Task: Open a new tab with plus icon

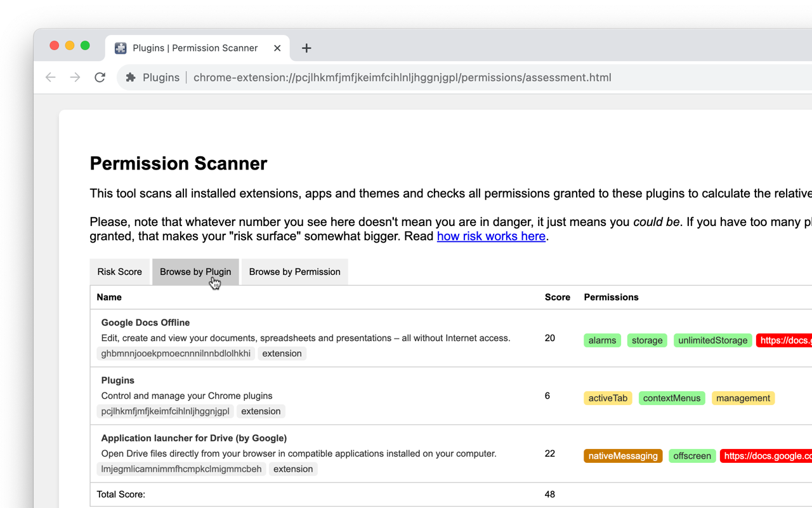Action: click(x=306, y=48)
